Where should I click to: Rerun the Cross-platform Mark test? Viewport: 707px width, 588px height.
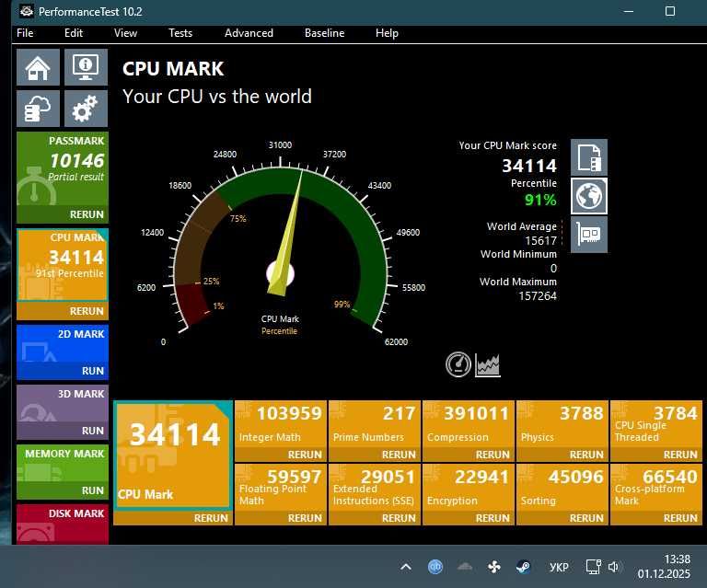coord(680,518)
